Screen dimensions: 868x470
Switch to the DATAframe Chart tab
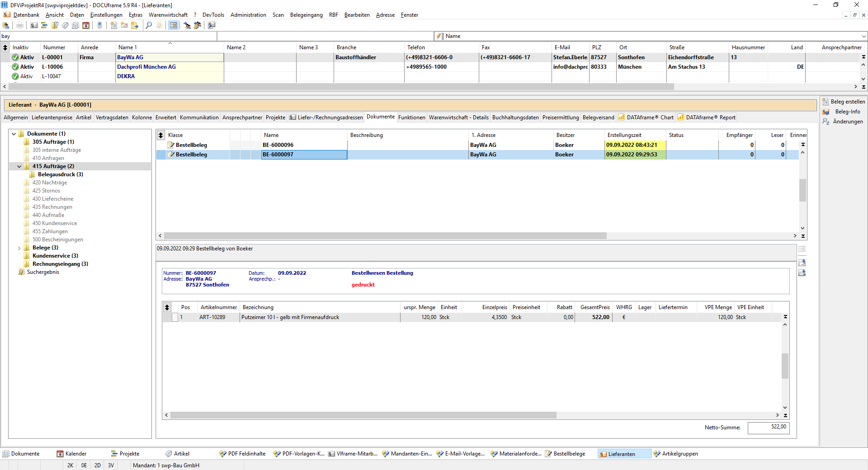pos(646,117)
